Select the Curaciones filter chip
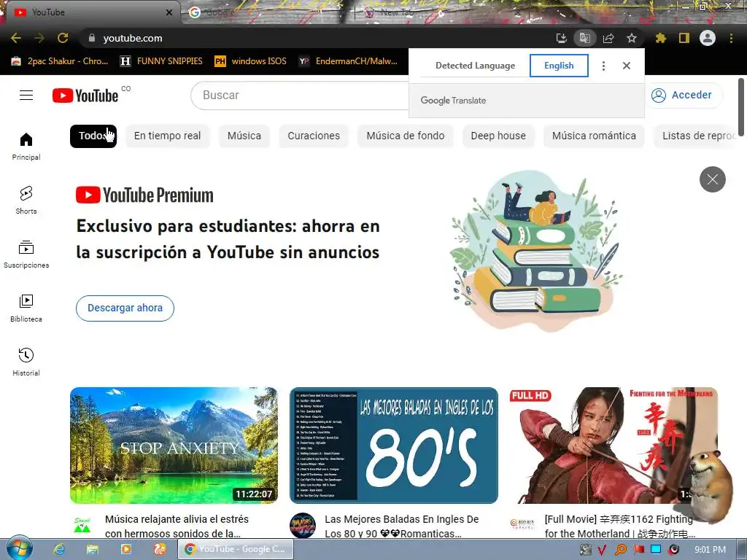The height and width of the screenshot is (560, 747). pyautogui.click(x=314, y=136)
